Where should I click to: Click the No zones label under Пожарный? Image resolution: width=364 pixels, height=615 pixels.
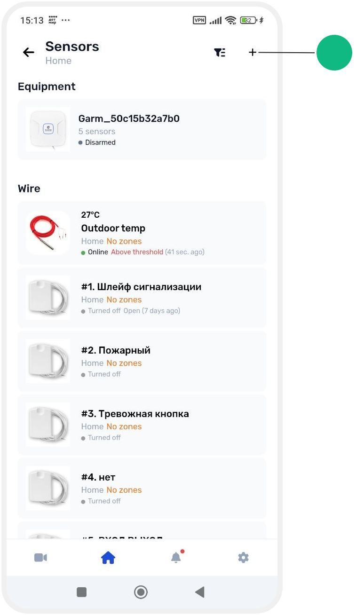pyautogui.click(x=124, y=363)
